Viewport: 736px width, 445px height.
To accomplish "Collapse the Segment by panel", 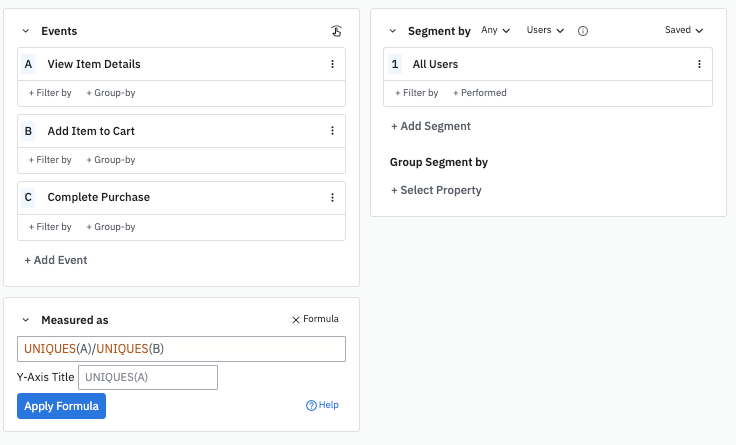I will tap(393, 32).
